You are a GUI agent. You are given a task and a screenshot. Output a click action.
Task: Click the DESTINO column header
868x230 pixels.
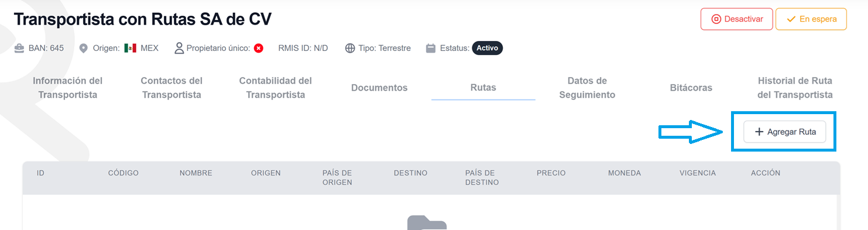(x=410, y=173)
